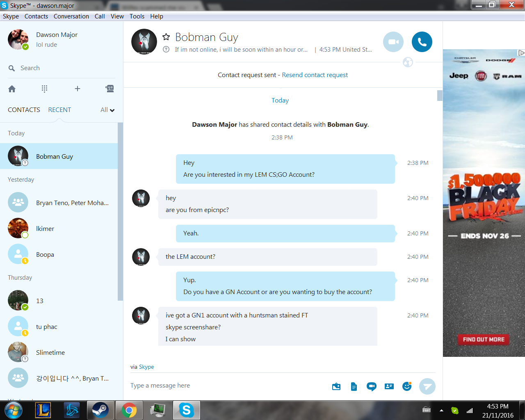Open the Tools menu

(137, 16)
